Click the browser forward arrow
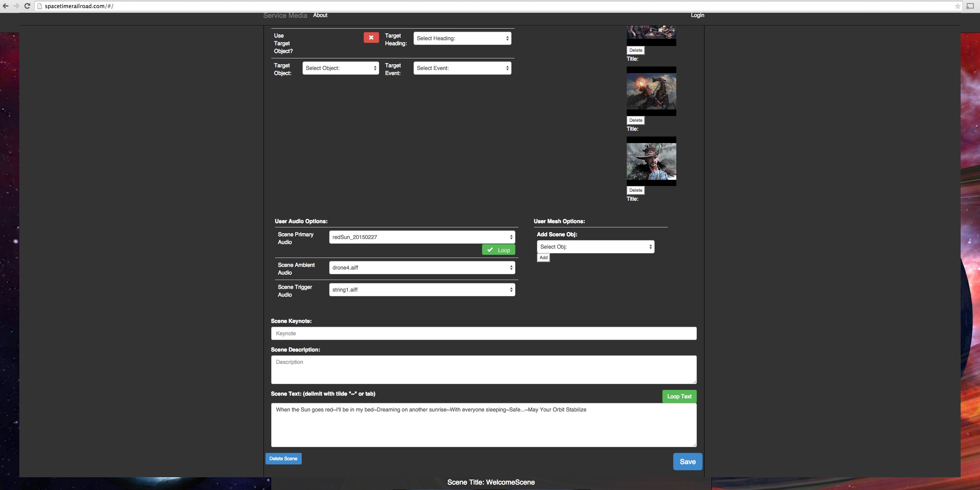This screenshot has width=980, height=490. [x=16, y=6]
